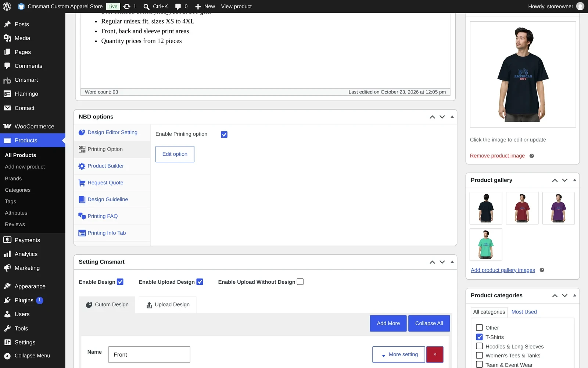
Task: Uncheck the T-Shirts category checkbox
Action: (x=479, y=337)
